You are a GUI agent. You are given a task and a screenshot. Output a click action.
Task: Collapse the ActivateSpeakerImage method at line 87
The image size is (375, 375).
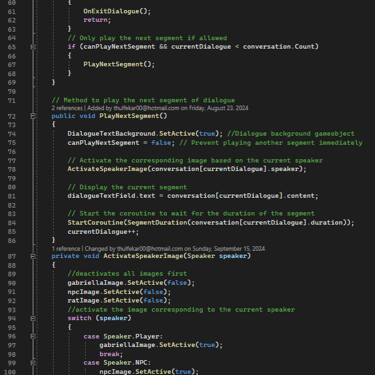coord(33,256)
